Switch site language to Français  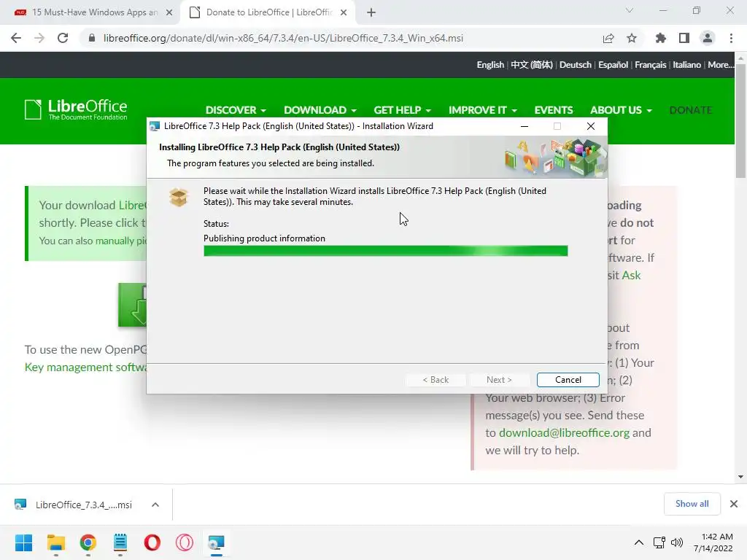click(650, 65)
